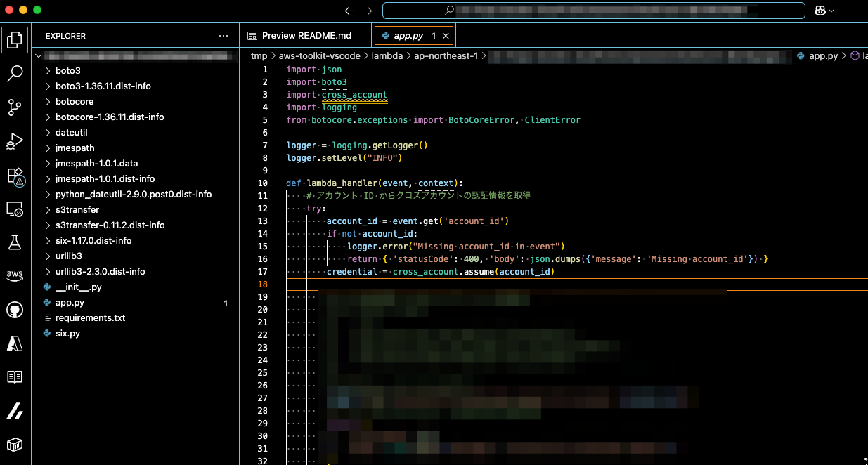Click the lambda_handler function name
This screenshot has height=465, width=868.
click(x=342, y=183)
